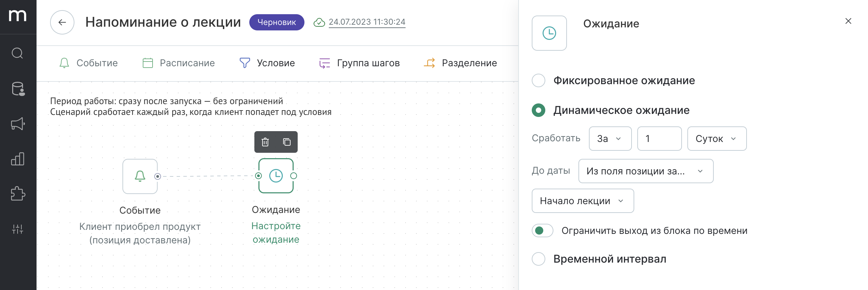Add a Разделение block from toolbar
This screenshot has height=290, width=868.
460,63
